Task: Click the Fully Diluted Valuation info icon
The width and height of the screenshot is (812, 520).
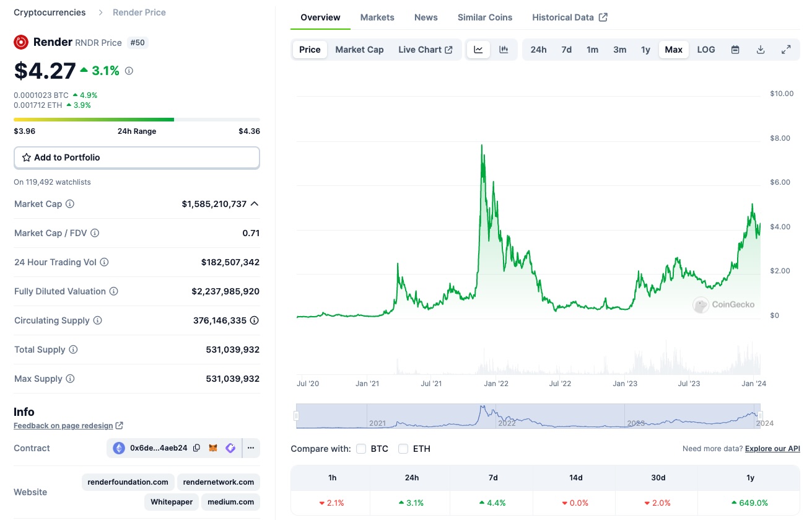Action: click(114, 291)
